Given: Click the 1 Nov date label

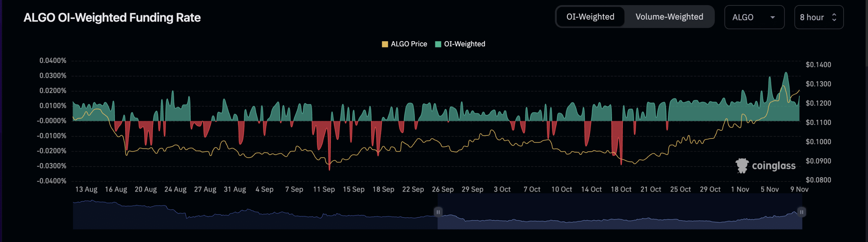Looking at the screenshot, I should [740, 190].
